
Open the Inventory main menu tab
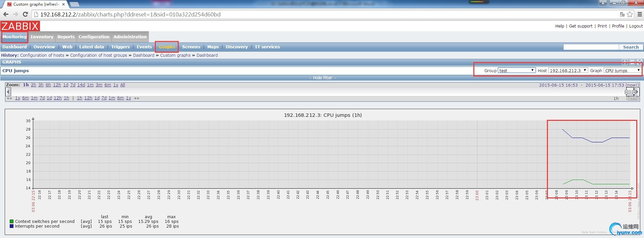tap(42, 37)
